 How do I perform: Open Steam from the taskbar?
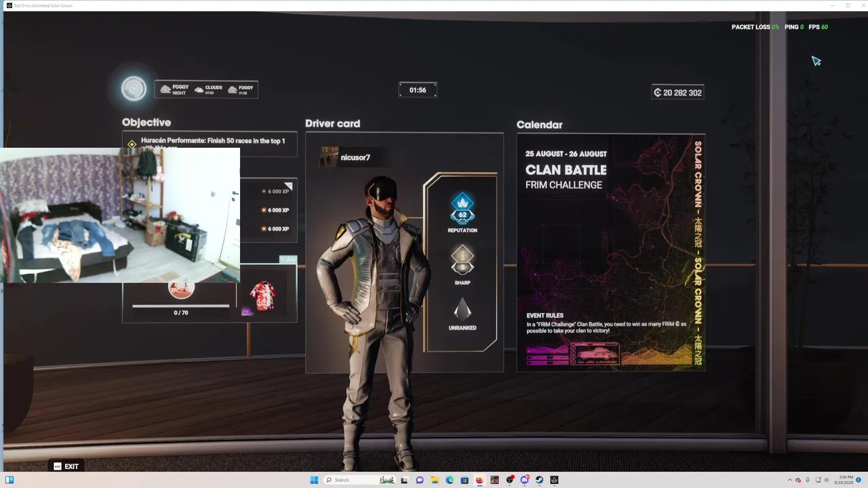pyautogui.click(x=539, y=480)
